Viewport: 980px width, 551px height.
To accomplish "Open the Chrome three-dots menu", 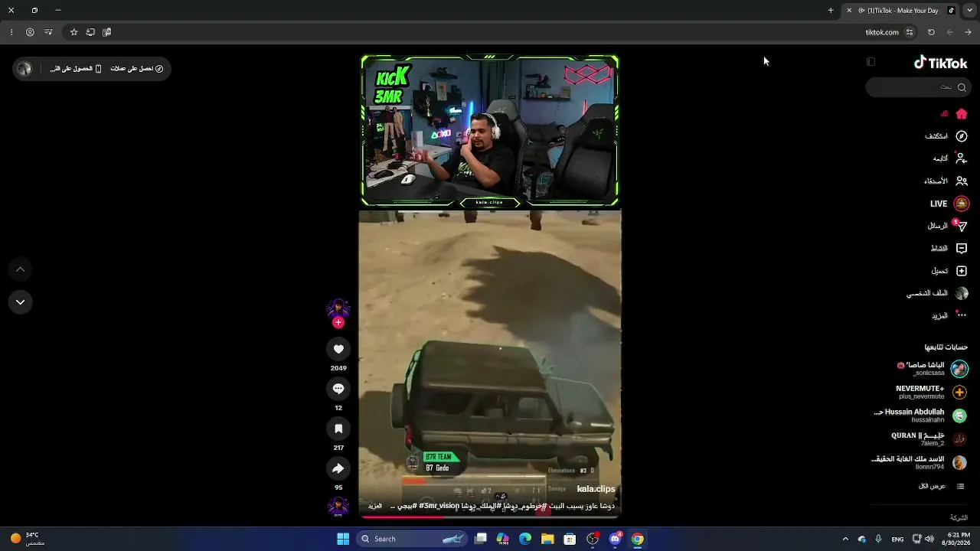I will point(11,32).
